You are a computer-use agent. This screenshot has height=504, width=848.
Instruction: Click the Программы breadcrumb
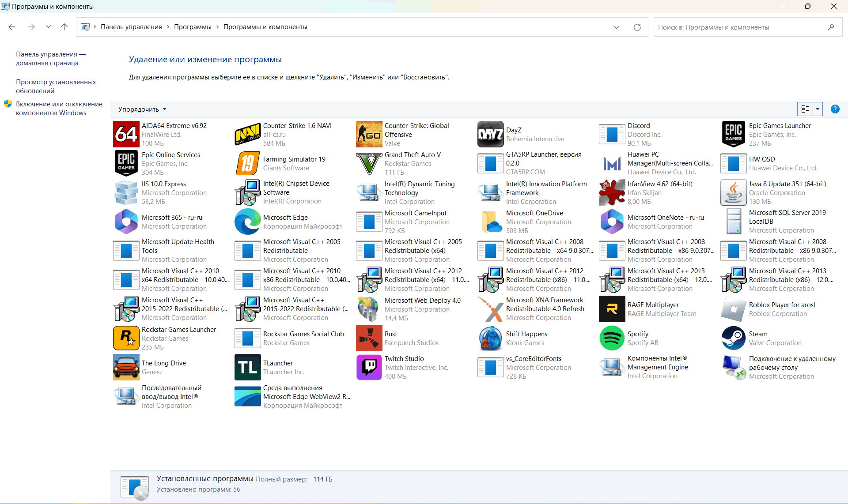click(x=193, y=27)
